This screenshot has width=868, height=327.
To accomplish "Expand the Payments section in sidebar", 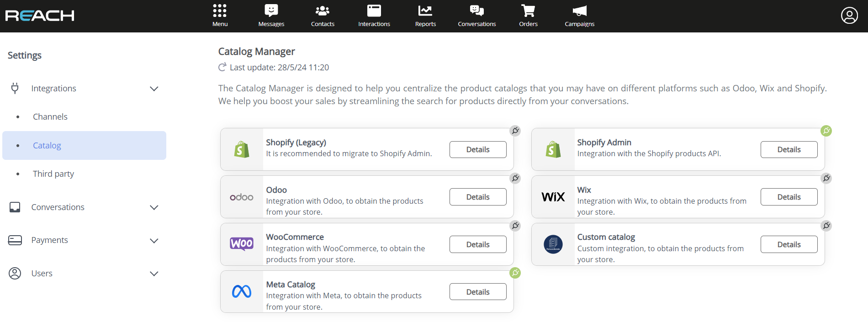I will pyautogui.click(x=154, y=241).
